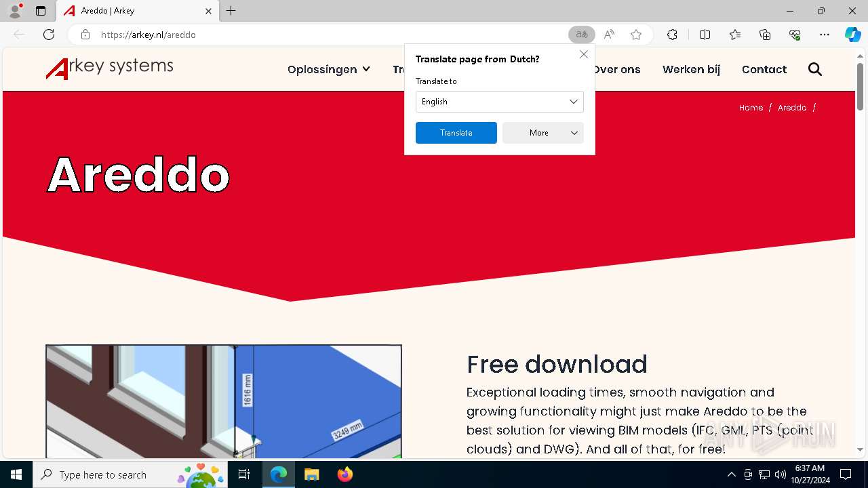This screenshot has height=488, width=868.
Task: Follow the Home breadcrumb link
Action: tap(751, 108)
